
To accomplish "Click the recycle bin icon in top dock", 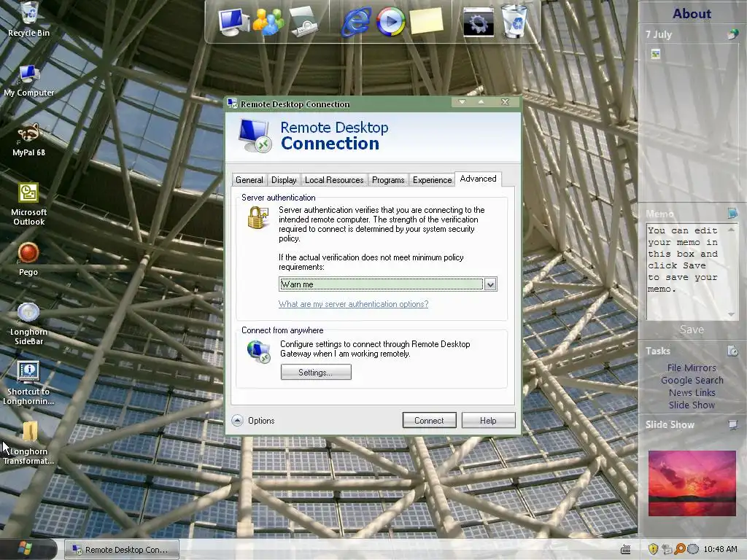I will 514,21.
